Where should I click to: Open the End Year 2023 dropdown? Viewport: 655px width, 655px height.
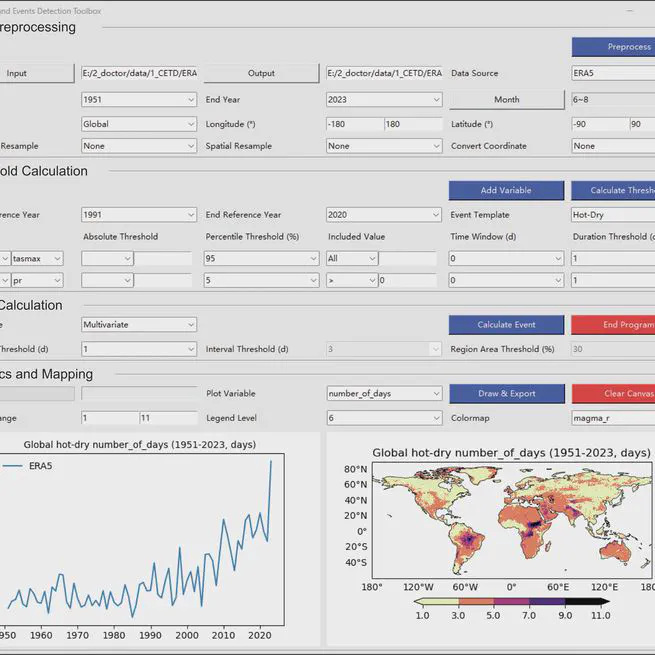pos(384,100)
